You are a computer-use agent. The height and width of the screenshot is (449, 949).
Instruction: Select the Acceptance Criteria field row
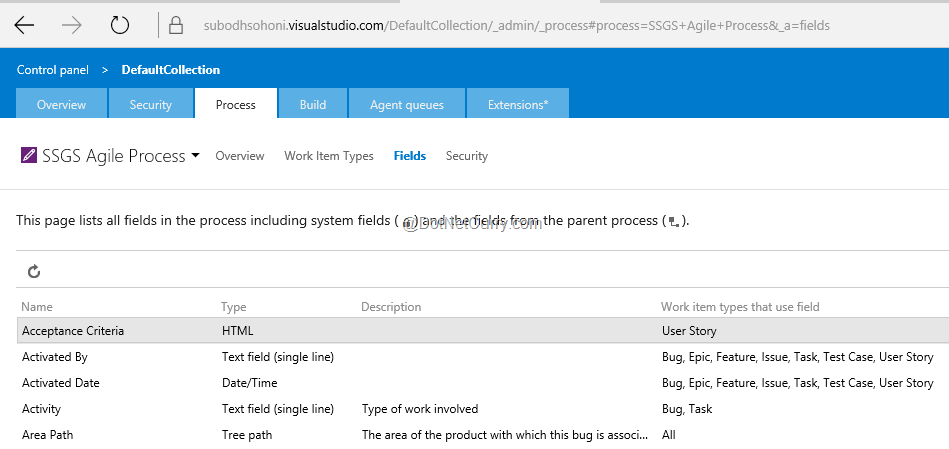click(x=482, y=331)
